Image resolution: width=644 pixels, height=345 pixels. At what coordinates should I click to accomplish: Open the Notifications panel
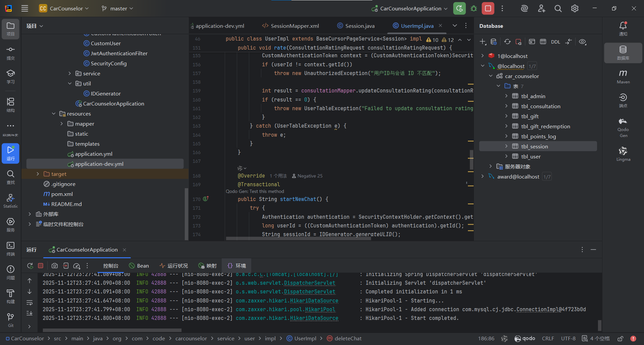pyautogui.click(x=623, y=29)
